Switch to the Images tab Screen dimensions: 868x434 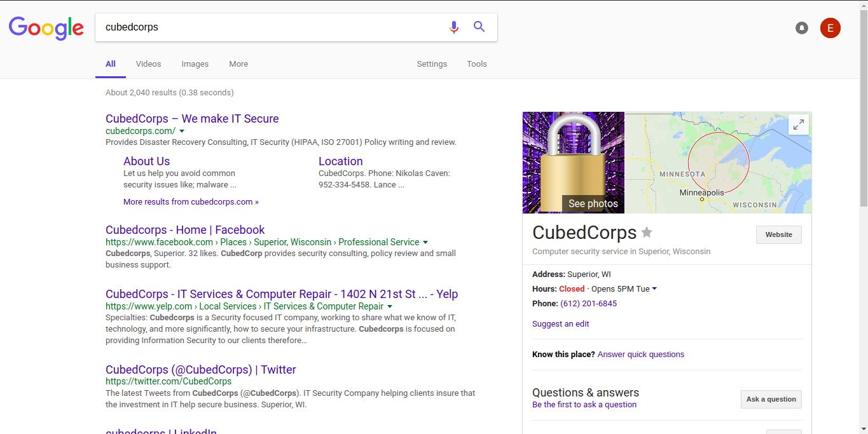[195, 64]
